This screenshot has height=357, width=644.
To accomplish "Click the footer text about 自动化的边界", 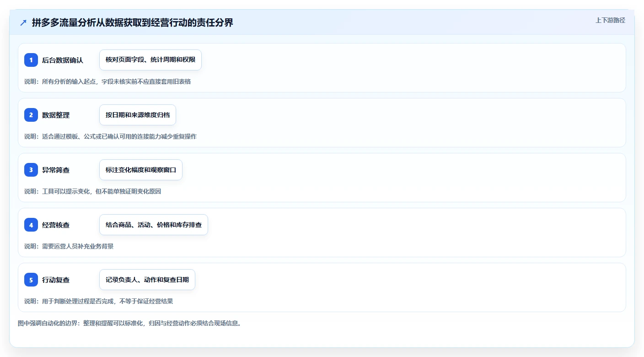I will [x=129, y=323].
